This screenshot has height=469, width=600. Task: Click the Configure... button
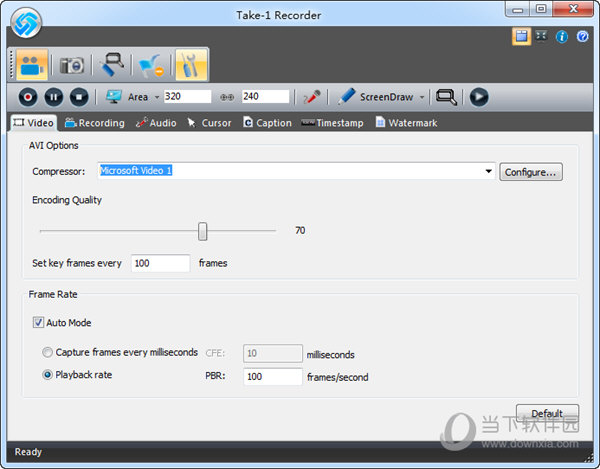pyautogui.click(x=531, y=172)
